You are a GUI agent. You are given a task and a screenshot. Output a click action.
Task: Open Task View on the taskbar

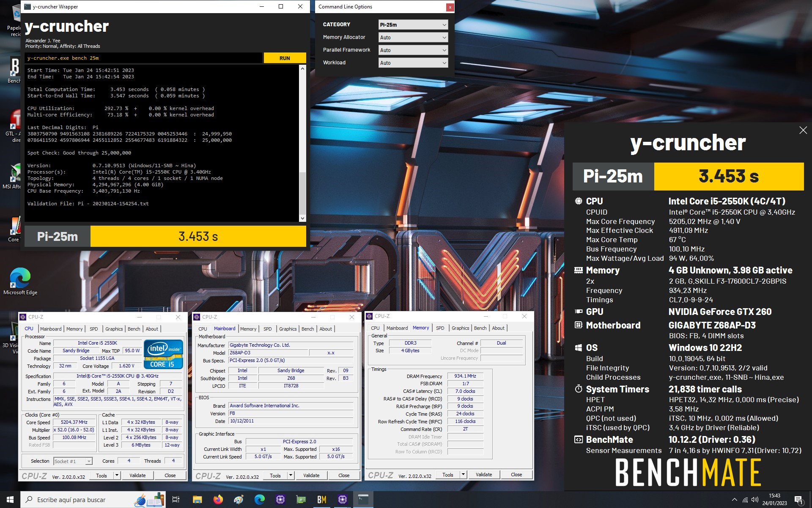(x=176, y=500)
